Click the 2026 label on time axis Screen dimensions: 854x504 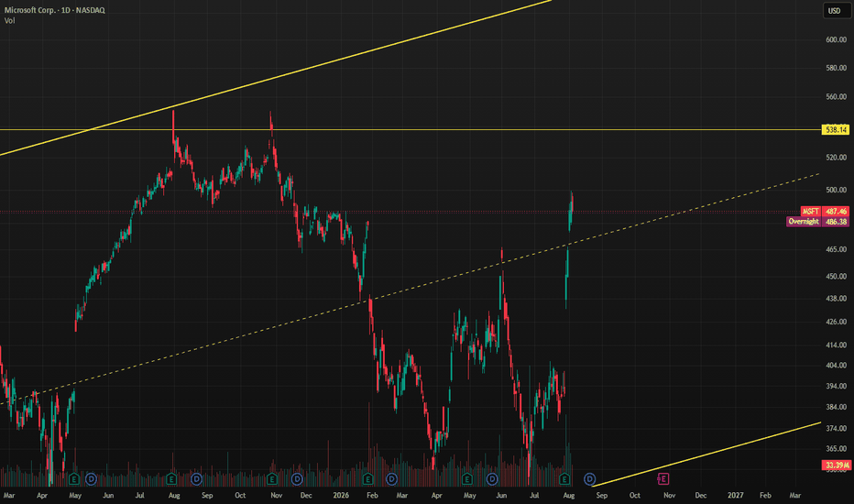(341, 495)
